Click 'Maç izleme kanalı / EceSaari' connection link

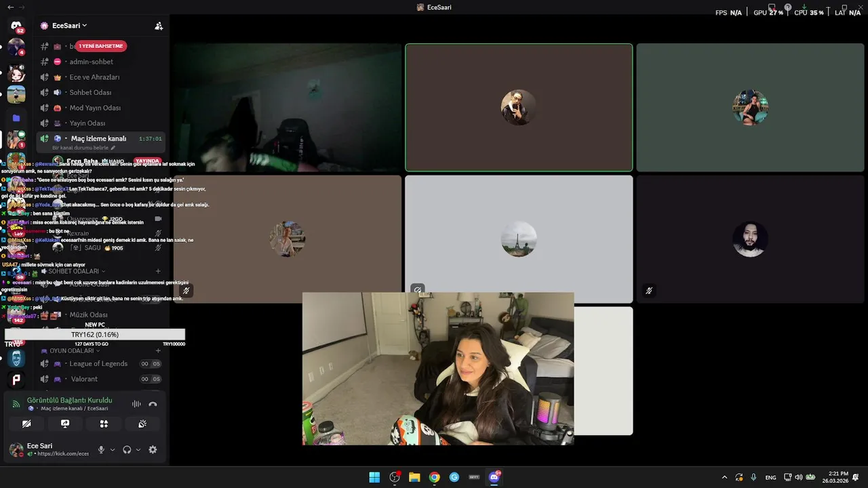pyautogui.click(x=74, y=409)
